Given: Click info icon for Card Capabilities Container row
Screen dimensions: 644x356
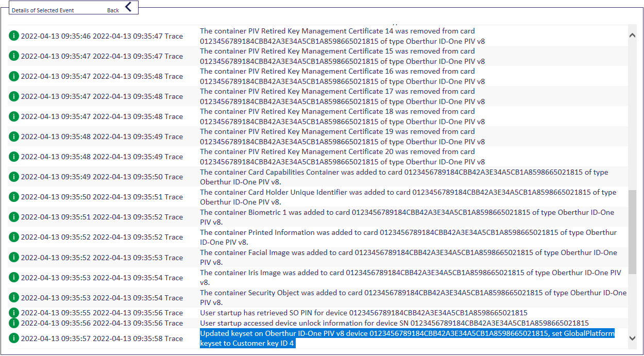Looking at the screenshot, I should (x=14, y=177).
